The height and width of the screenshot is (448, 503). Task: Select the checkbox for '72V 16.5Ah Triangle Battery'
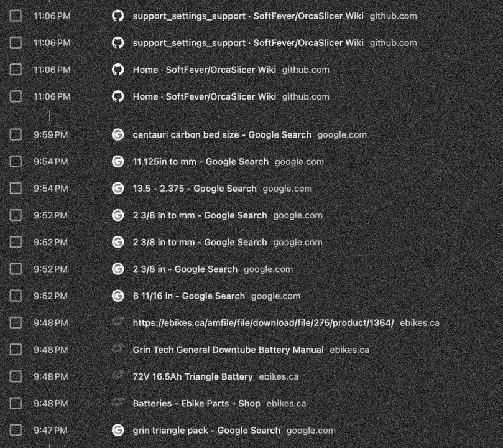tap(16, 376)
